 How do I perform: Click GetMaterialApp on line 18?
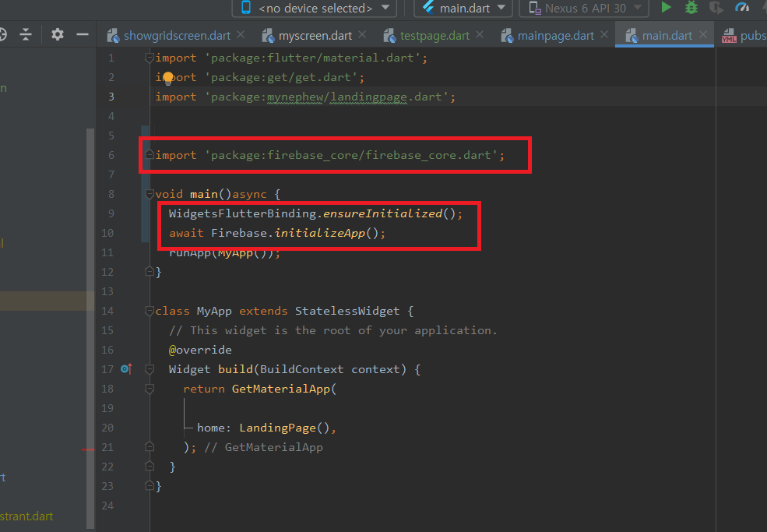point(281,389)
